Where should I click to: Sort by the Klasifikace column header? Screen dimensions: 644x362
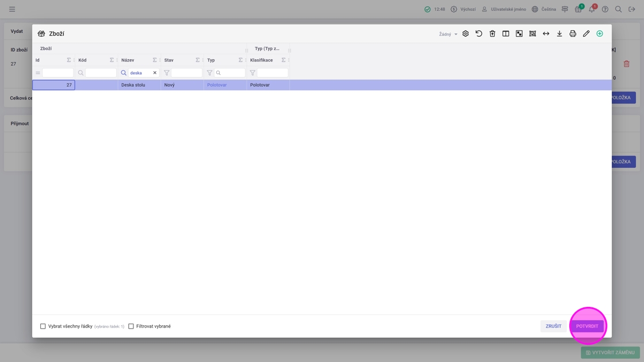click(x=261, y=60)
